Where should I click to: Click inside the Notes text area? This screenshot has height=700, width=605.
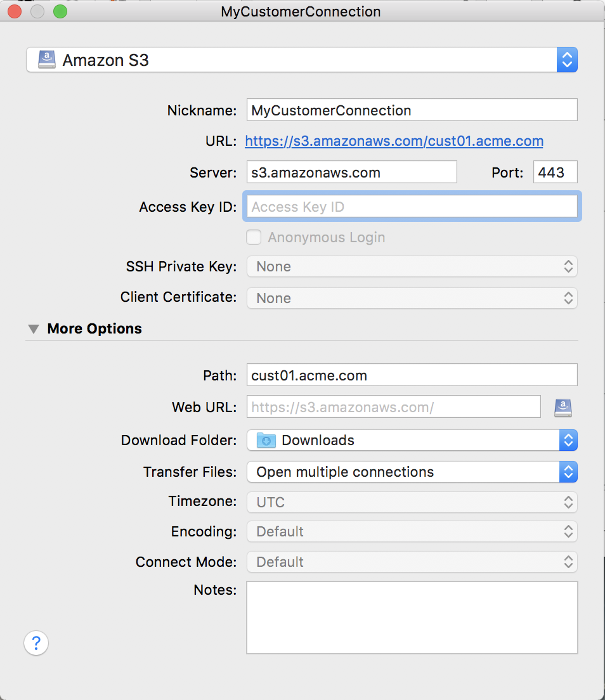412,618
